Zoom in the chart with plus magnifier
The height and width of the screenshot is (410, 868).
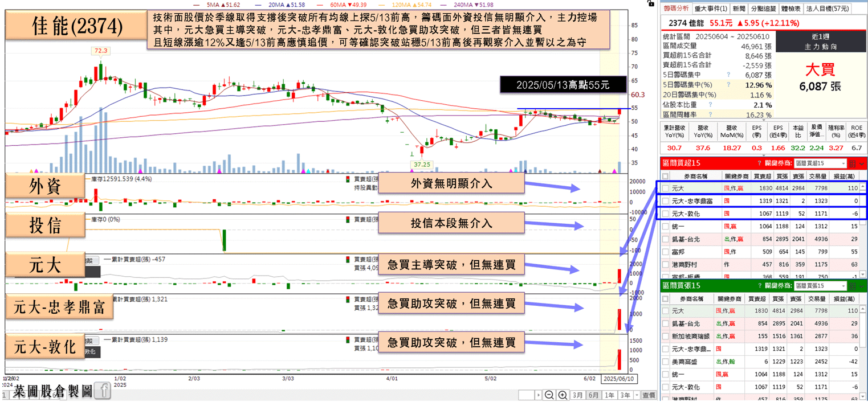[x=562, y=395]
